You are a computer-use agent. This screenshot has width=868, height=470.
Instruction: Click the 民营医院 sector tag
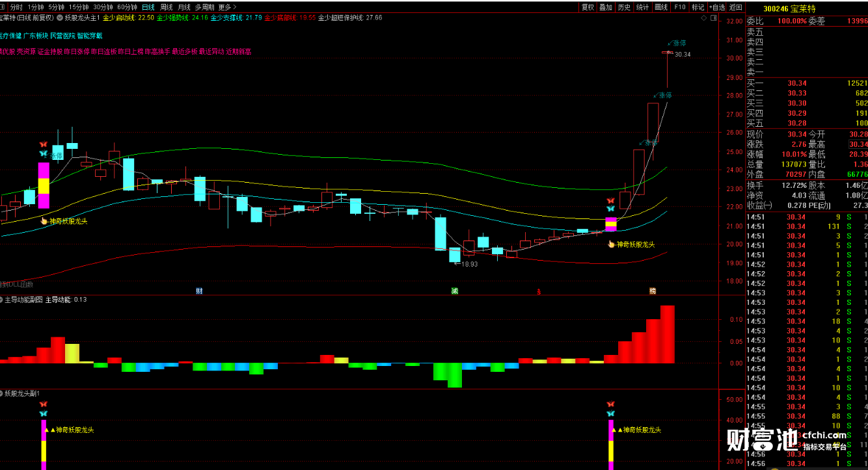coord(62,36)
